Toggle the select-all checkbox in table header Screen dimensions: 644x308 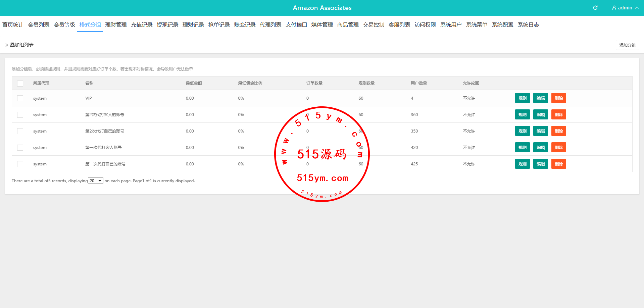20,83
